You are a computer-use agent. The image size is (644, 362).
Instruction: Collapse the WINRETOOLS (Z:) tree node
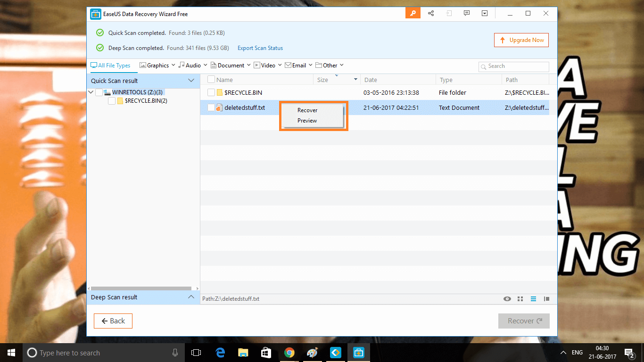pos(91,92)
